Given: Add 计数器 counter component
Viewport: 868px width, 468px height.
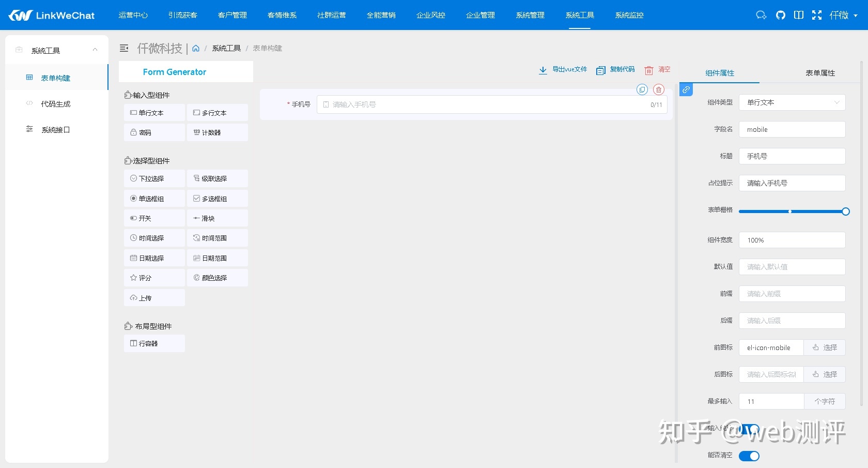Looking at the screenshot, I should coord(218,132).
